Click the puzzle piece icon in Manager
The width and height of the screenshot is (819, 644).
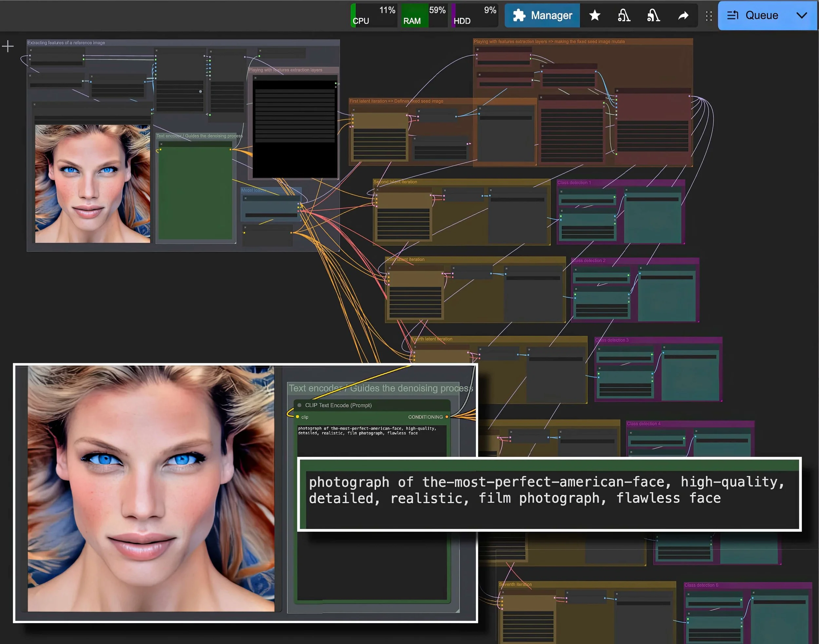point(519,15)
